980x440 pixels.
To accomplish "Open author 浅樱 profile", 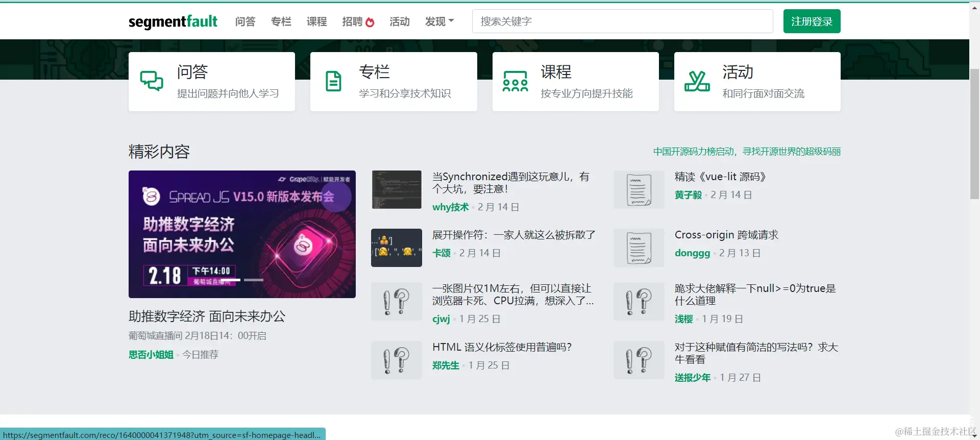I will coord(684,319).
